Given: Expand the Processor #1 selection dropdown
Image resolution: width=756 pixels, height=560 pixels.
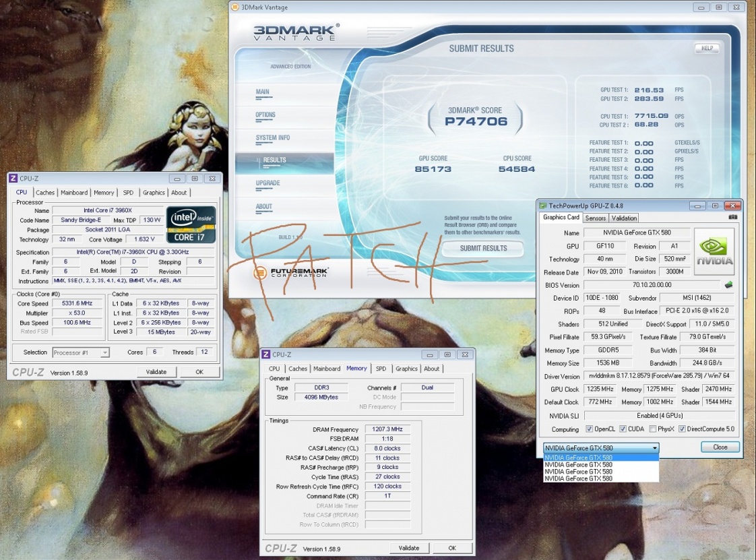Looking at the screenshot, I should [x=105, y=352].
